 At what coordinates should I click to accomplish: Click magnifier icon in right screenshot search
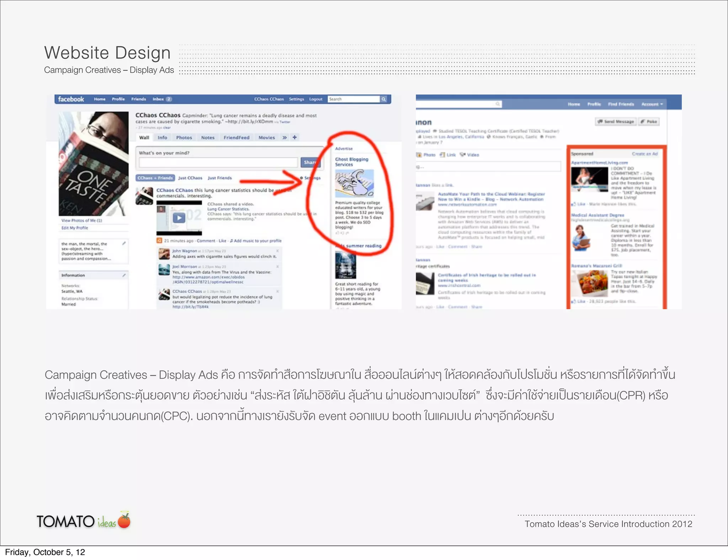(x=498, y=104)
